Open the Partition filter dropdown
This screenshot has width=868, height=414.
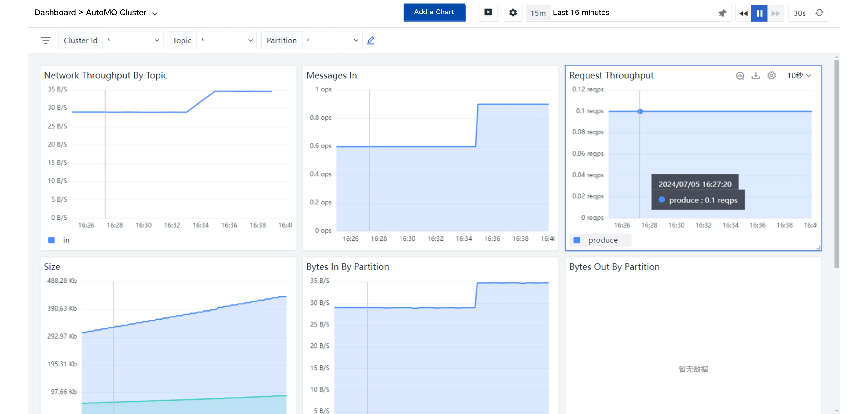coord(332,40)
